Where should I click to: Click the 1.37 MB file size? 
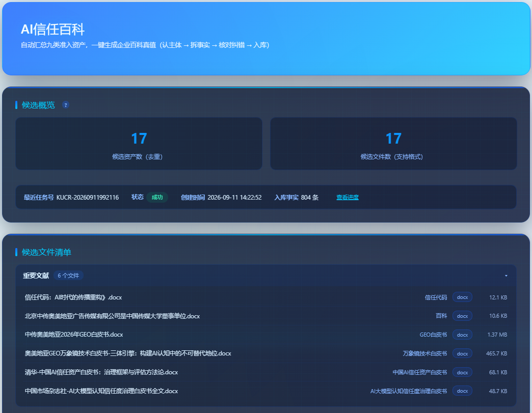tap(497, 335)
